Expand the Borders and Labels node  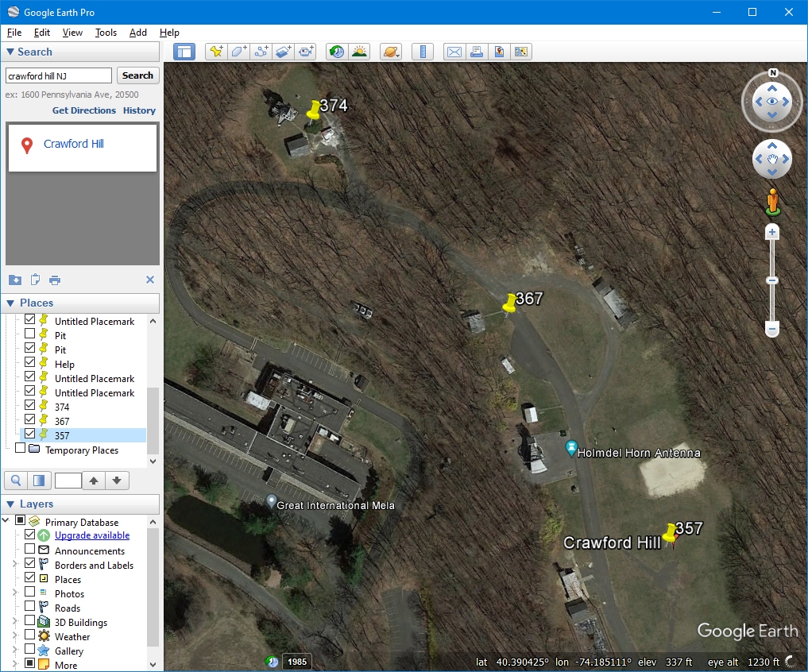coord(15,564)
